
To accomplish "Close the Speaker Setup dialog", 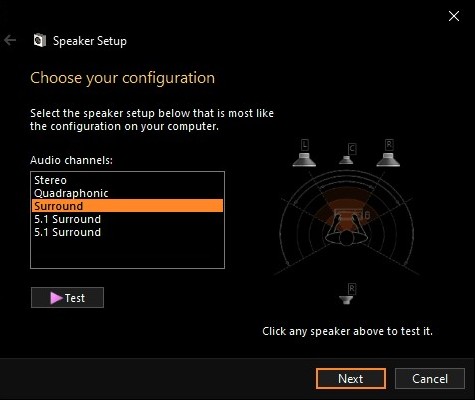I will click(454, 16).
